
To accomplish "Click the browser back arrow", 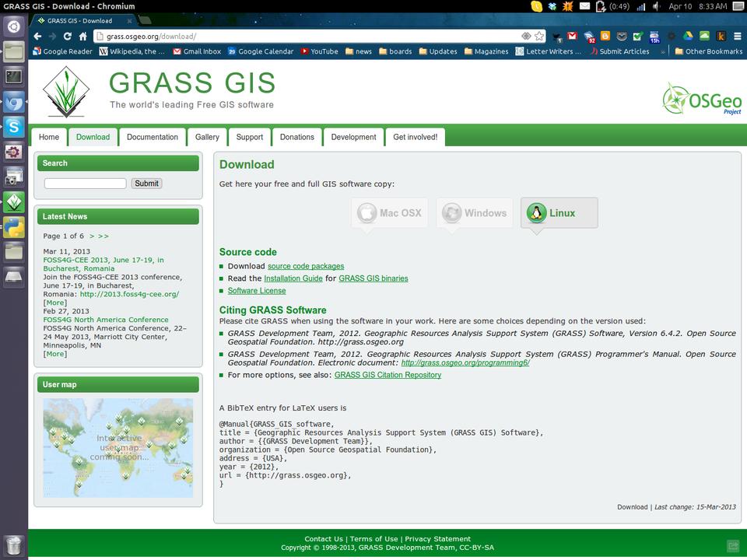I will 37,37.
